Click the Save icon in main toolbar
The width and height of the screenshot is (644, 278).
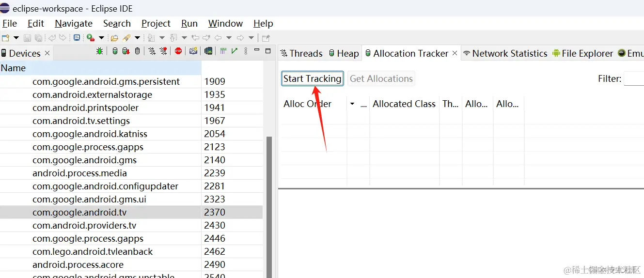tap(27, 38)
